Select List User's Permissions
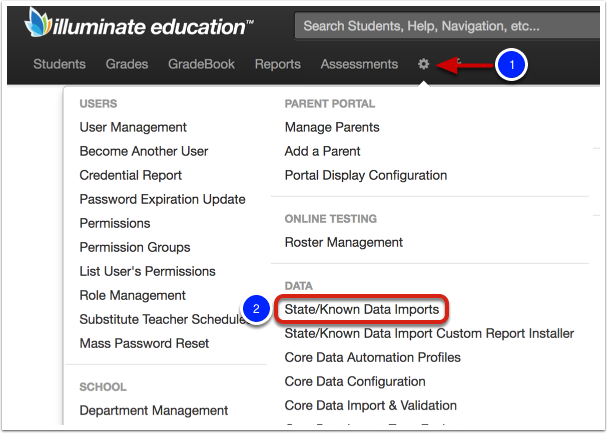Screen dimensions: 607x433 [147, 271]
